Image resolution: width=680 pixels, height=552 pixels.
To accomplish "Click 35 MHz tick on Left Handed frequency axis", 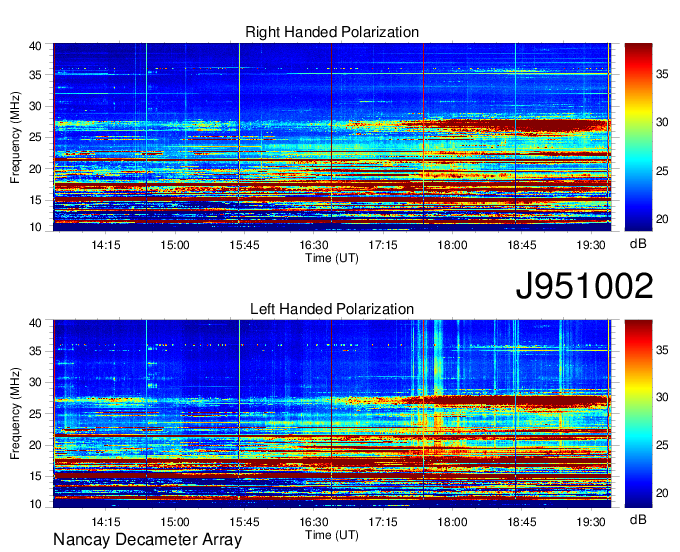I will point(35,351).
